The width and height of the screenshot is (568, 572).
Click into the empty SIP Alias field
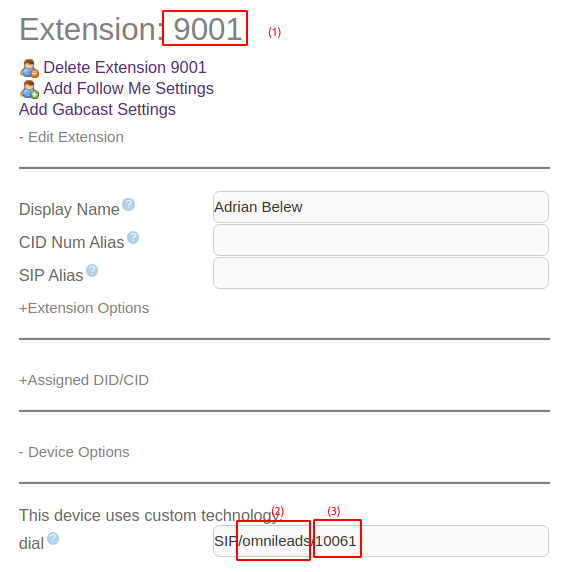[x=381, y=273]
